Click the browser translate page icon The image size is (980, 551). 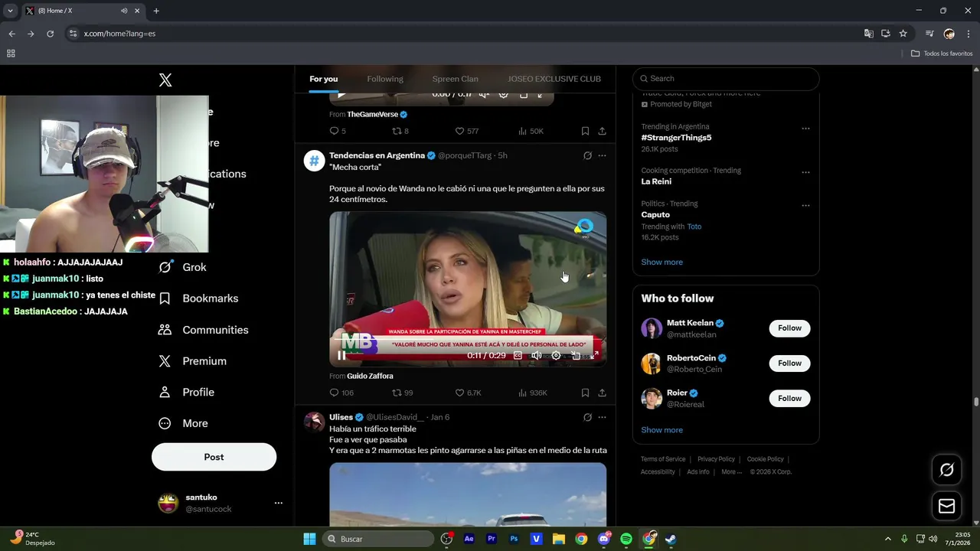[868, 34]
